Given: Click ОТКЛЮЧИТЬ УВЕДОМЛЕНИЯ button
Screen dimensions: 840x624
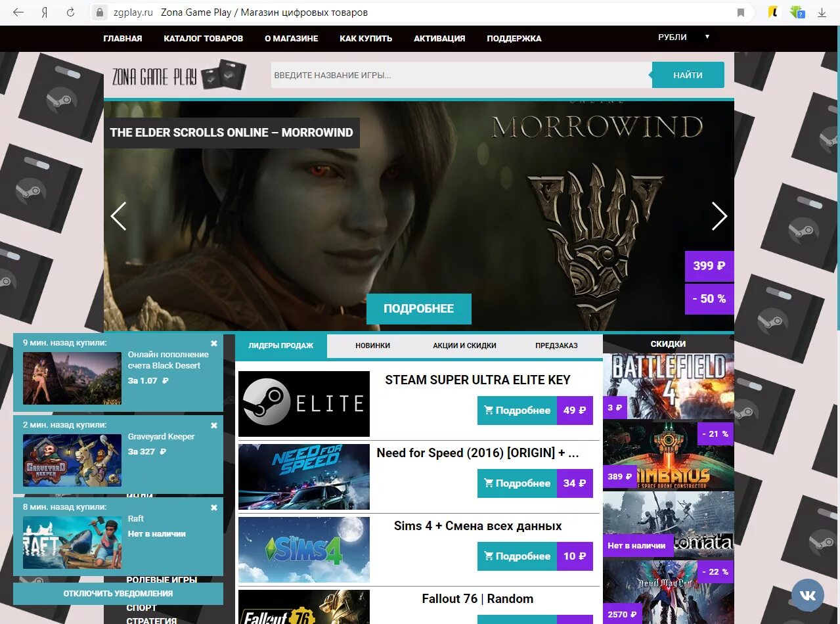Looking at the screenshot, I should pyautogui.click(x=118, y=594).
